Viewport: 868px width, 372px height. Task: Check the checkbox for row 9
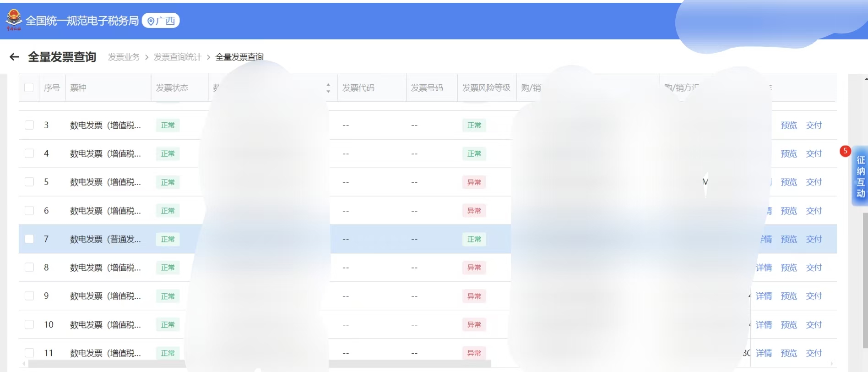tap(29, 296)
